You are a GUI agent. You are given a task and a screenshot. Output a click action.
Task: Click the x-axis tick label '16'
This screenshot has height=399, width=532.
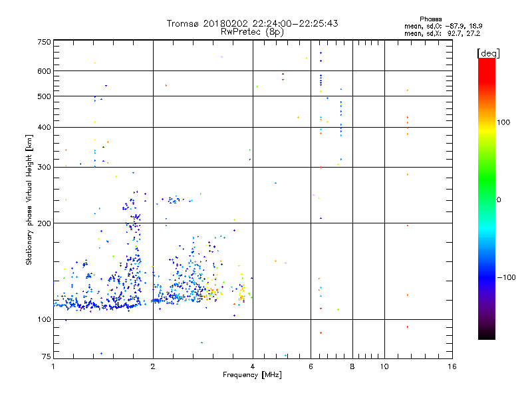click(x=452, y=366)
